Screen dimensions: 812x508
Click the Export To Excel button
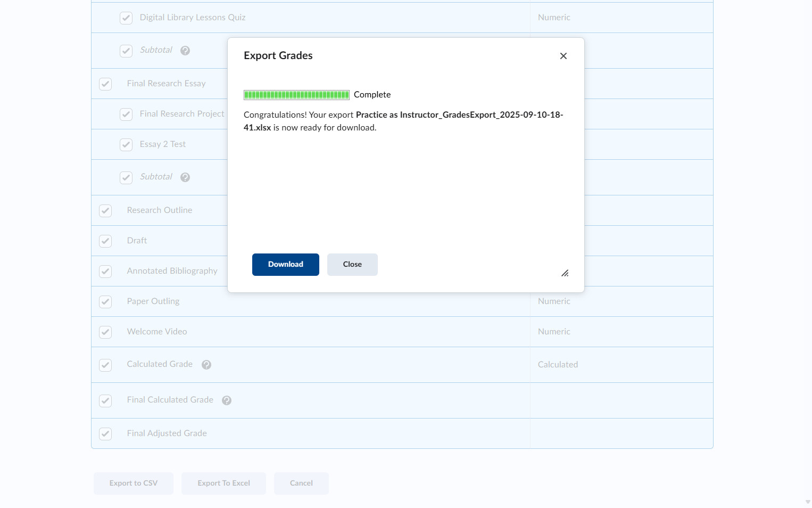[224, 484]
